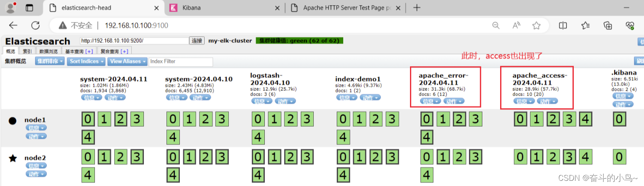Viewport: 644px width, 186px height.
Task: Open 信息 dropdown for apache_access-2024.04.11
Action: coord(524,101)
